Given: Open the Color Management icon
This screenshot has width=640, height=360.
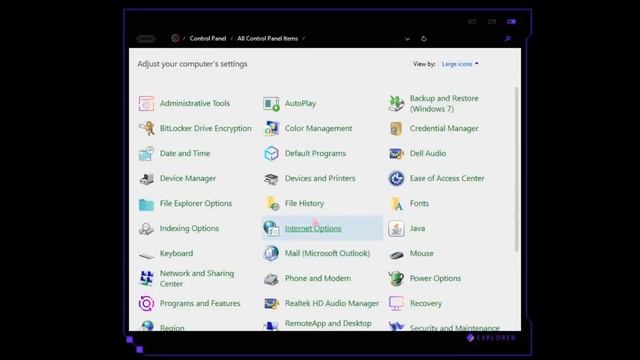Looking at the screenshot, I should 271,129.
